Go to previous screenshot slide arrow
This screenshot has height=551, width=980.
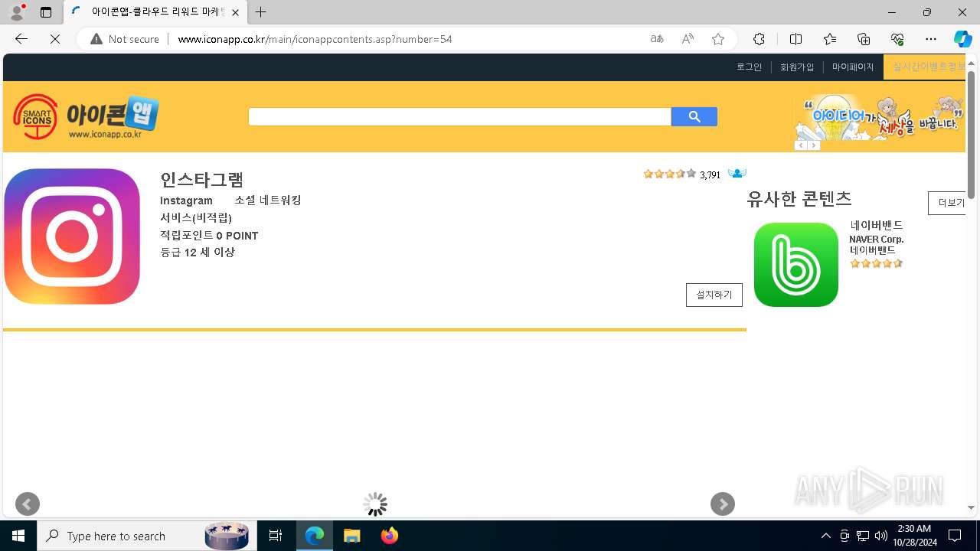(28, 504)
